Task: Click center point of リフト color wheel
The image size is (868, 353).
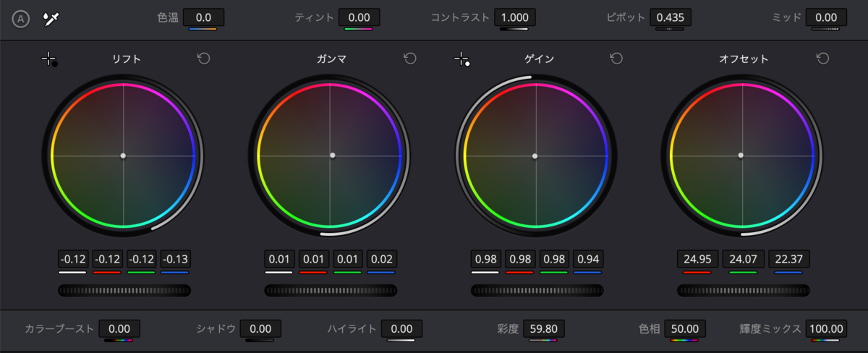Action: click(x=123, y=156)
